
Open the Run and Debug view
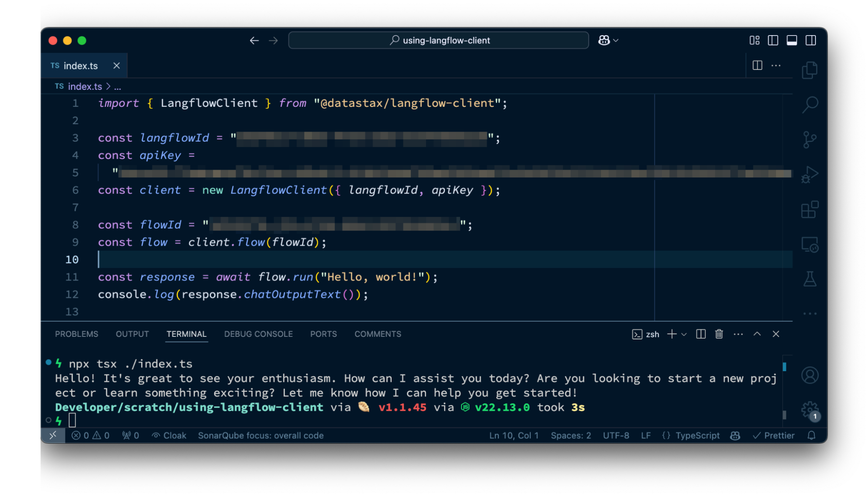click(x=809, y=174)
